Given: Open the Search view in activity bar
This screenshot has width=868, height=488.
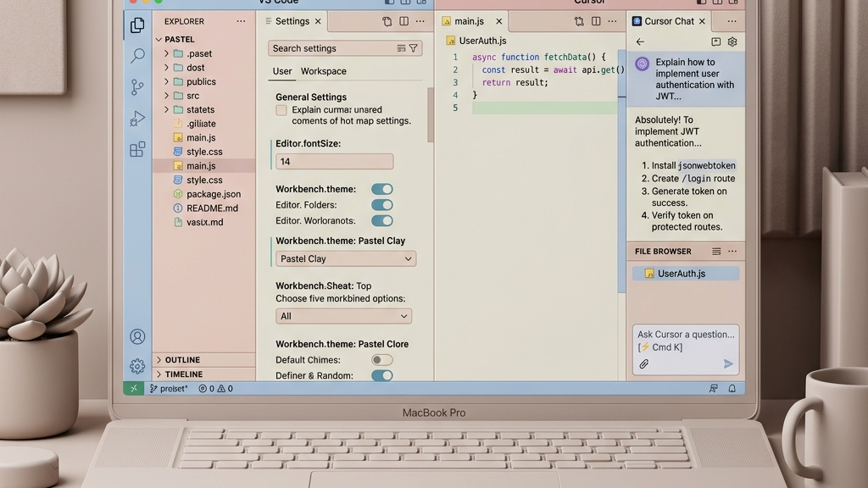Looking at the screenshot, I should pos(137,55).
